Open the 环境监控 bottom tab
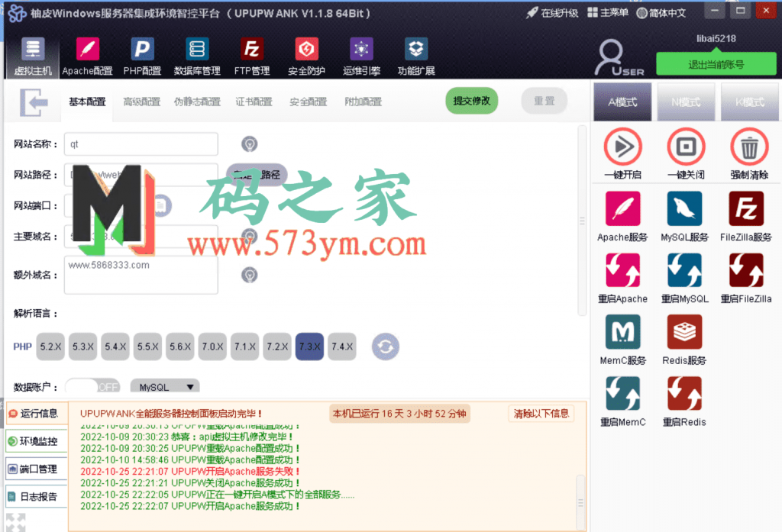 37,441
